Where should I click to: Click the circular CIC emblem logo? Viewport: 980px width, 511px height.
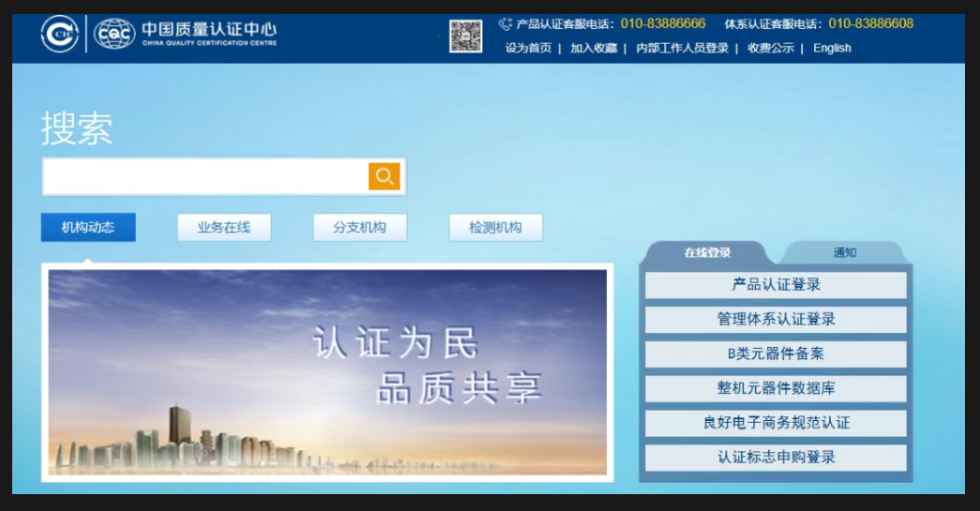click(x=60, y=34)
